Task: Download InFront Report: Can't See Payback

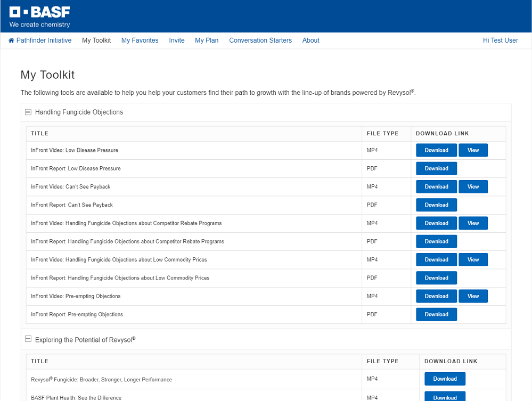Action: [x=436, y=205]
